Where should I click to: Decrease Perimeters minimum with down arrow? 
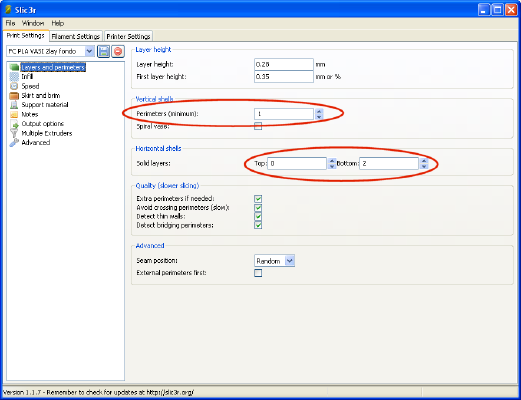[319, 117]
